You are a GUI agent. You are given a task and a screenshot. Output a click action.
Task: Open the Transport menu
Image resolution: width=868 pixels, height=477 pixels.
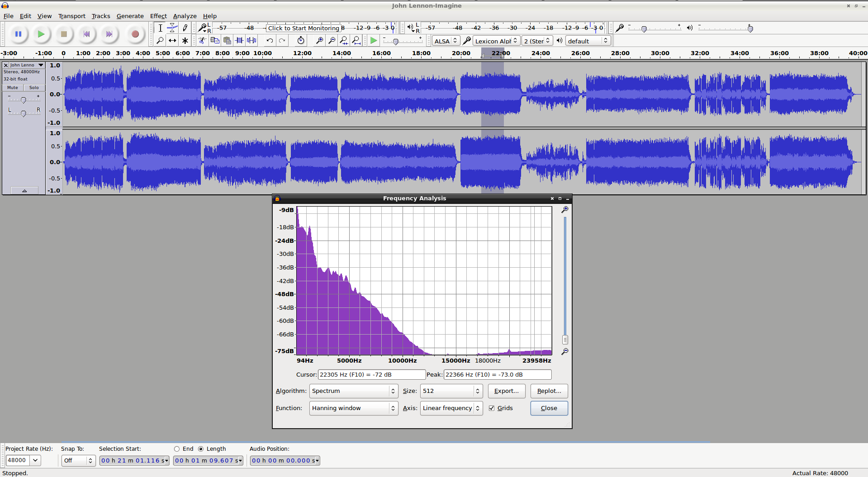[71, 16]
